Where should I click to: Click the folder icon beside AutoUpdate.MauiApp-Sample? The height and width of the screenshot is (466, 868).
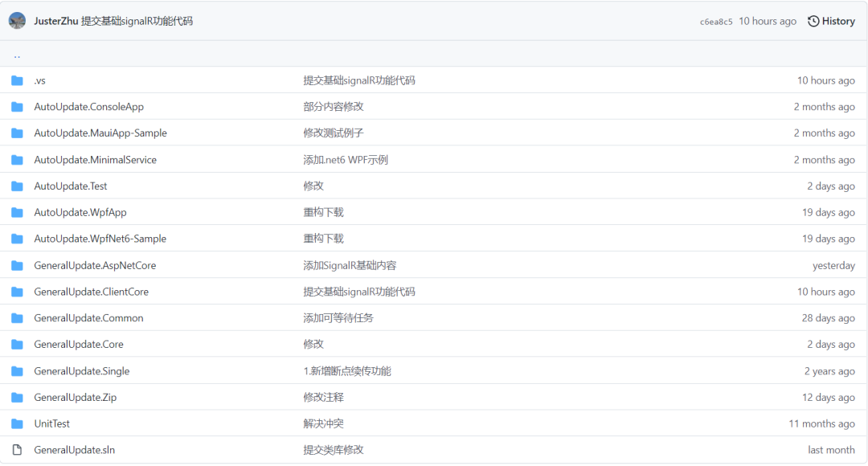tap(17, 133)
